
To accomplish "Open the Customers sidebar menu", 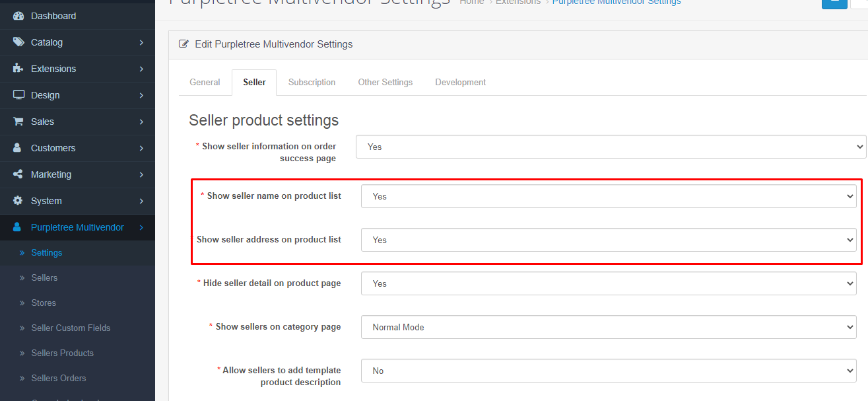I will 77,148.
